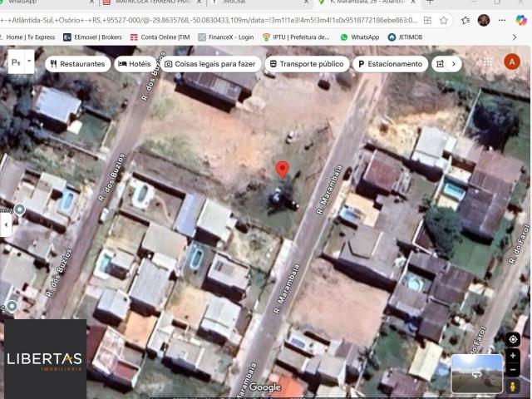Open Conta Online |TIM bookmark
The width and height of the screenshot is (532, 399).
coord(160,37)
